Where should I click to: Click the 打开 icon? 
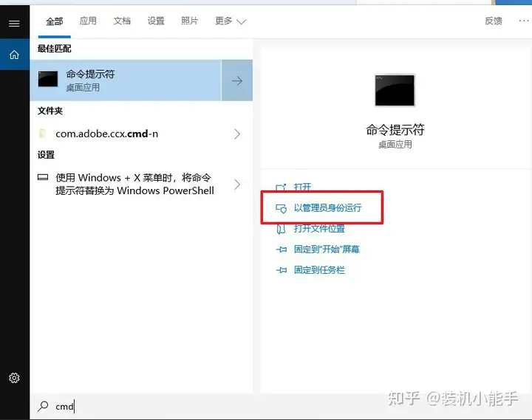[x=281, y=187]
